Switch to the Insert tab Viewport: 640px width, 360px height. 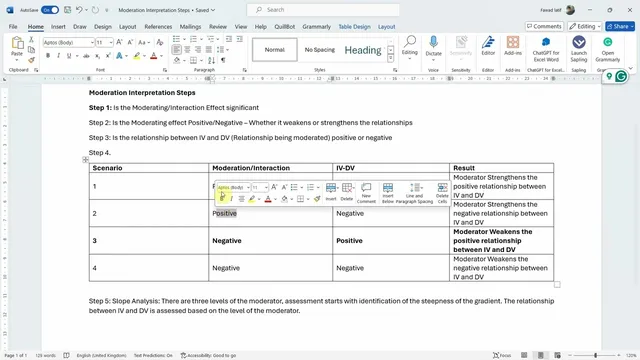click(x=58, y=27)
